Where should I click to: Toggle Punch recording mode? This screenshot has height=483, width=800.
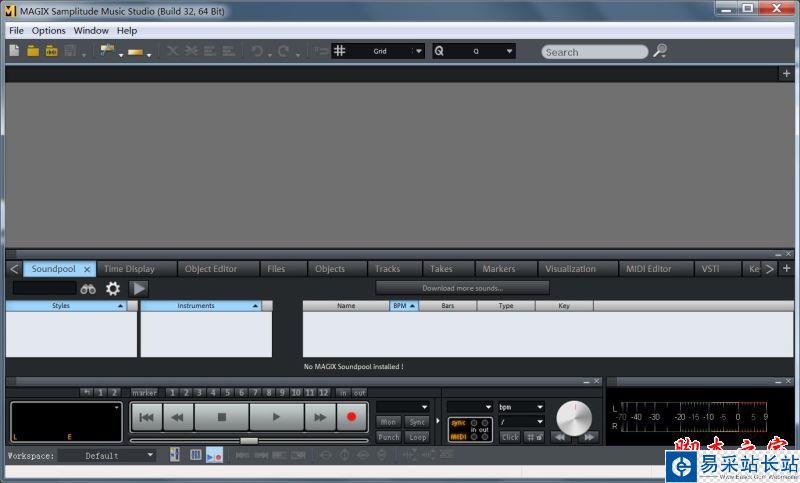click(388, 437)
